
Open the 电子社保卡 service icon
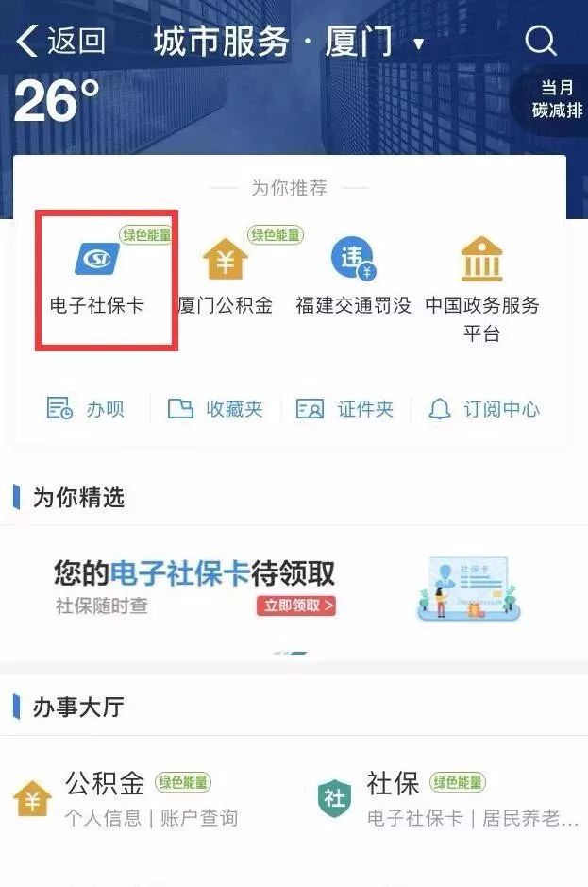97,259
